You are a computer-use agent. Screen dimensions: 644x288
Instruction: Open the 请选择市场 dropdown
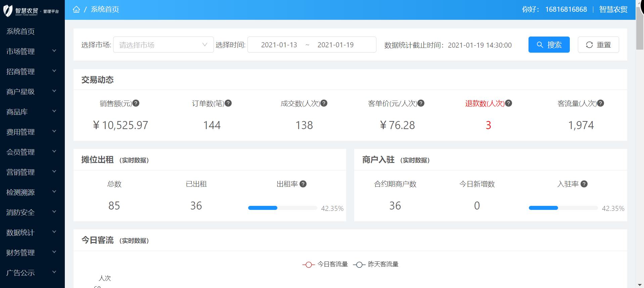point(163,45)
